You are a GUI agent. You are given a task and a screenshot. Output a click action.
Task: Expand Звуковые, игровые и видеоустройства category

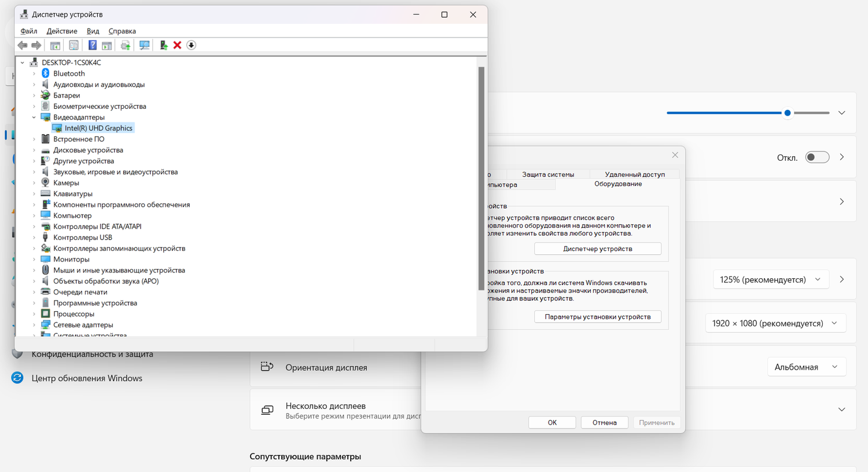point(34,172)
